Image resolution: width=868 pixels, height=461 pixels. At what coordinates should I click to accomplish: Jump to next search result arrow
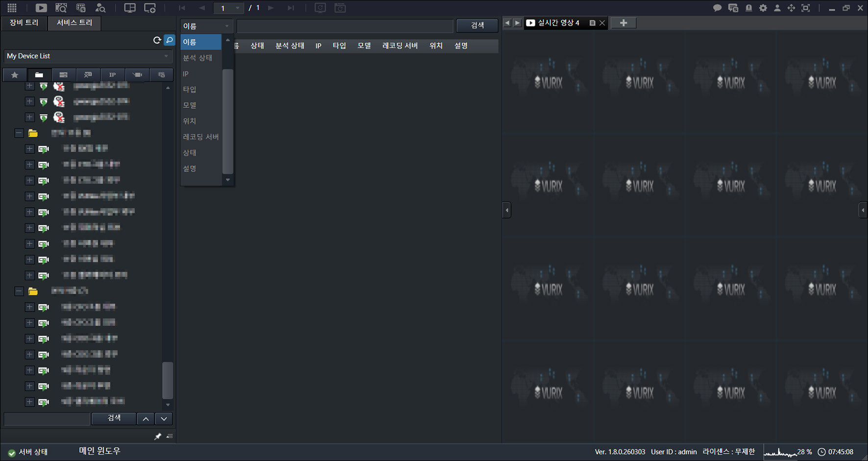pos(164,419)
